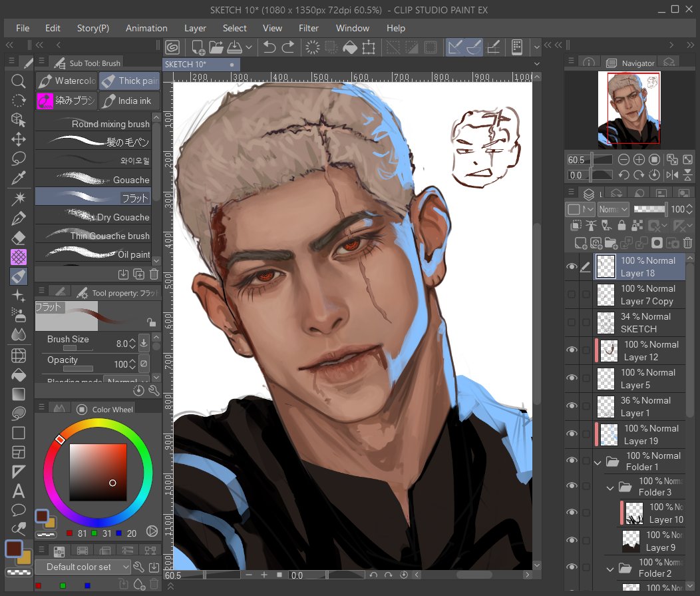700x596 pixels.
Task: Select the Zoom magnifier tool
Action: pos(18,81)
